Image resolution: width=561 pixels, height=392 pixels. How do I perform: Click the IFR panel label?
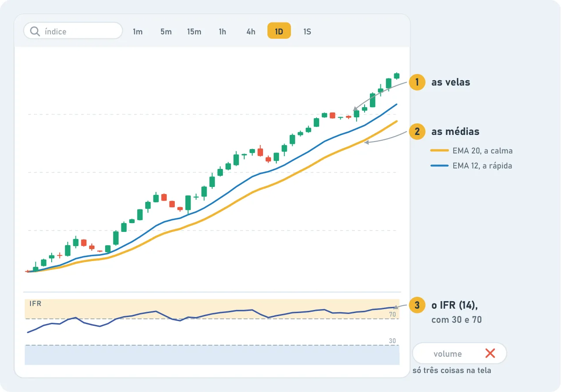click(35, 304)
